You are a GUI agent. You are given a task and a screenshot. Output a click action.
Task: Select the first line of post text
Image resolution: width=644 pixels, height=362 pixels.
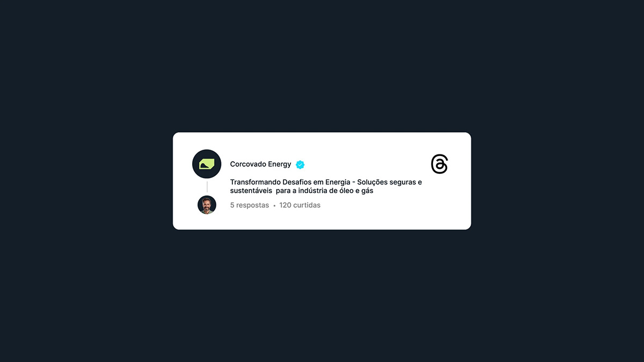coord(326,182)
